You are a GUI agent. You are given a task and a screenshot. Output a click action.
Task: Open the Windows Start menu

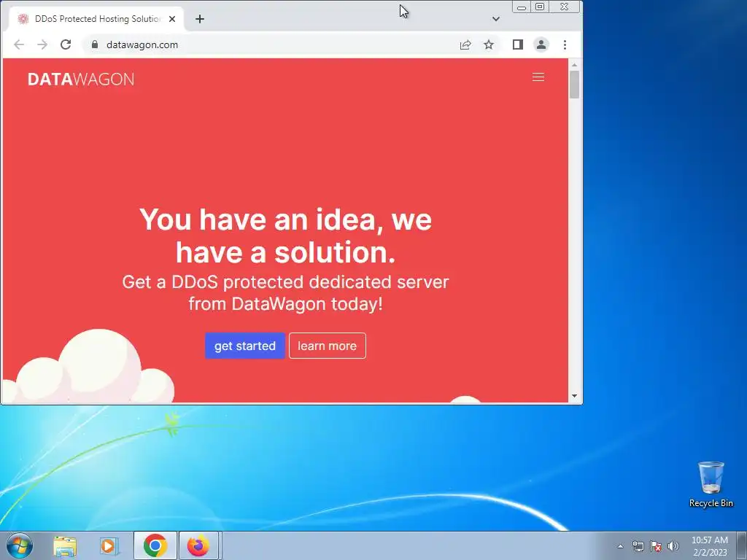pos(20,545)
